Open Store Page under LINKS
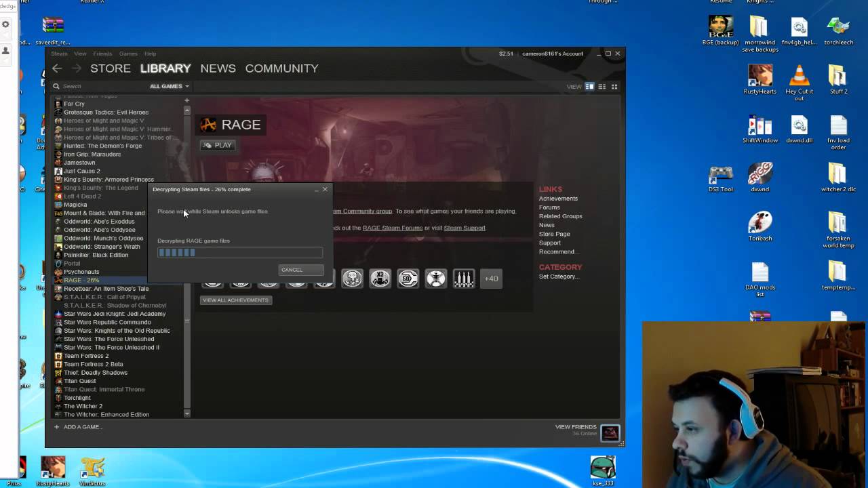 tap(554, 234)
